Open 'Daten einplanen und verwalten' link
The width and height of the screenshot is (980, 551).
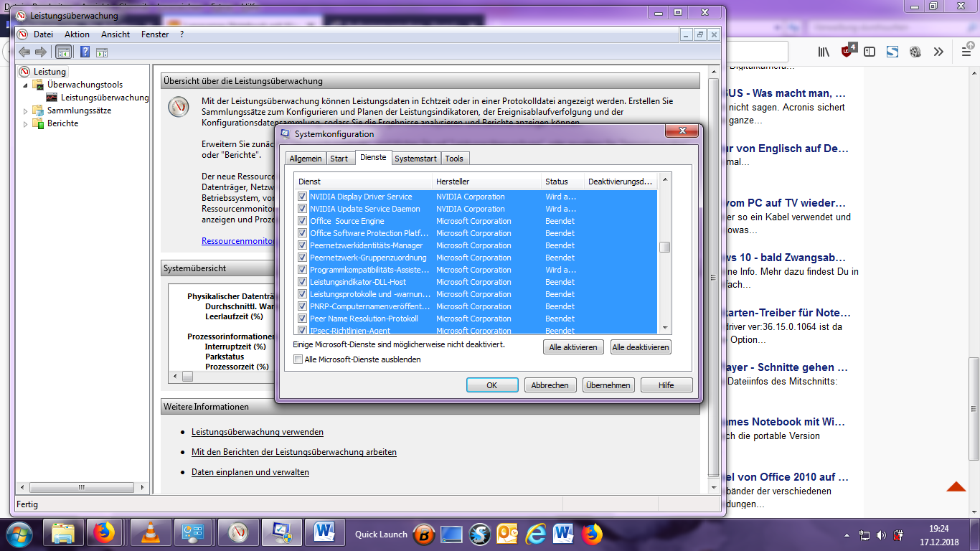click(250, 472)
